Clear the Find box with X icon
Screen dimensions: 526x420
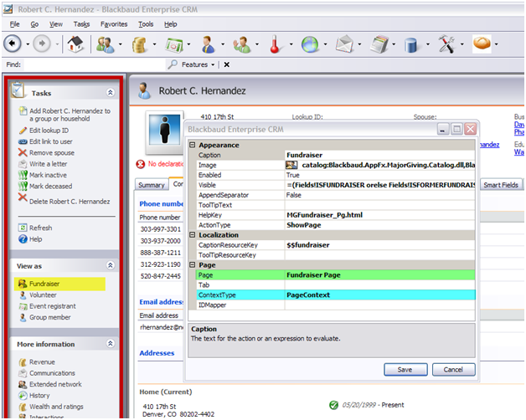[x=227, y=64]
